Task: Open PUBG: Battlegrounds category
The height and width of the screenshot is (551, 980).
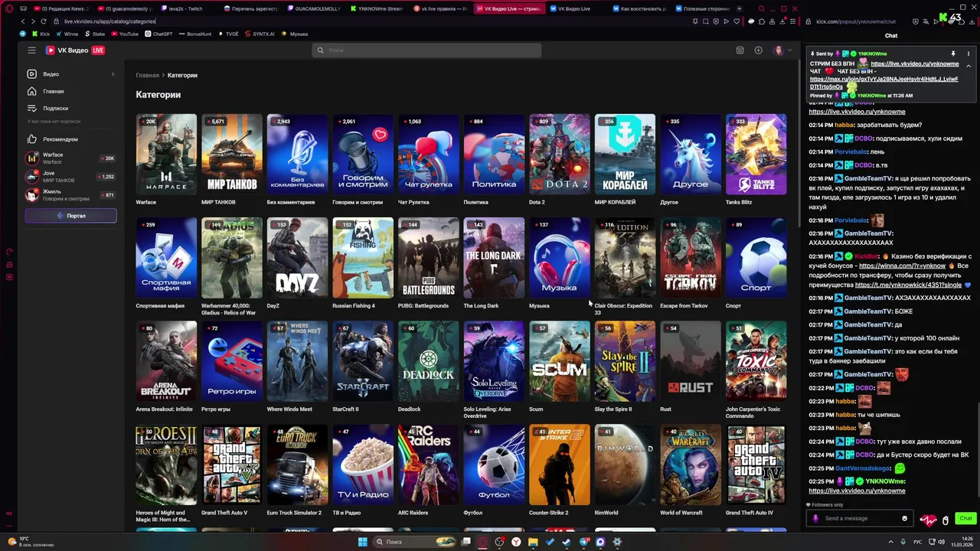Action: click(429, 258)
